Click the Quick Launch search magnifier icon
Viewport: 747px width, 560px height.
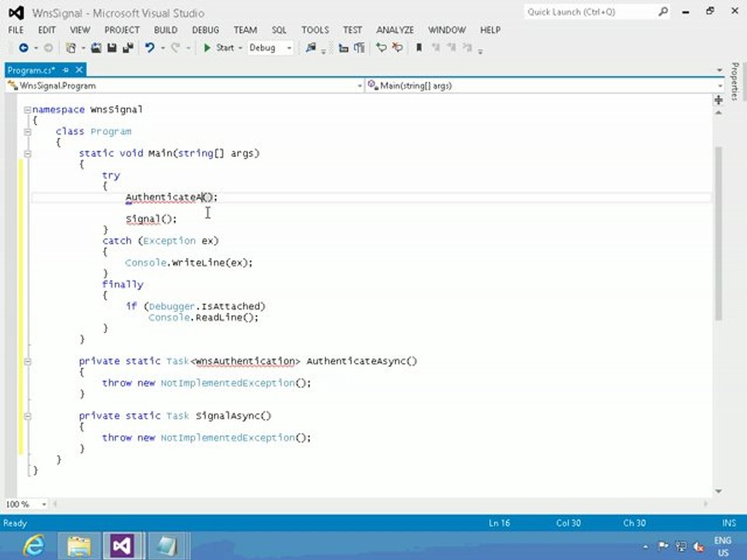pos(663,12)
